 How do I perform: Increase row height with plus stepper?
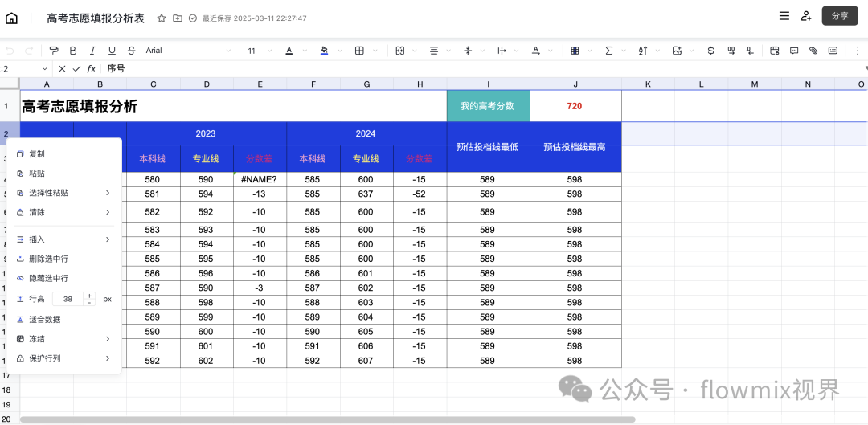(90, 296)
